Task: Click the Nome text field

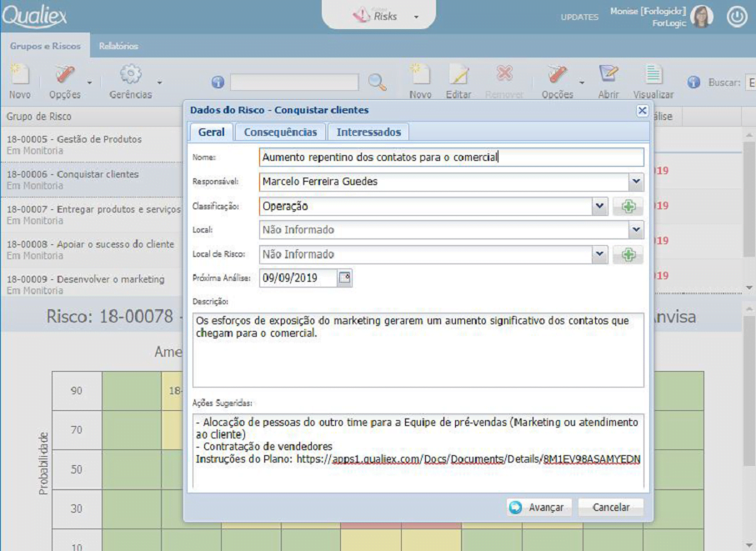Action: (451, 157)
